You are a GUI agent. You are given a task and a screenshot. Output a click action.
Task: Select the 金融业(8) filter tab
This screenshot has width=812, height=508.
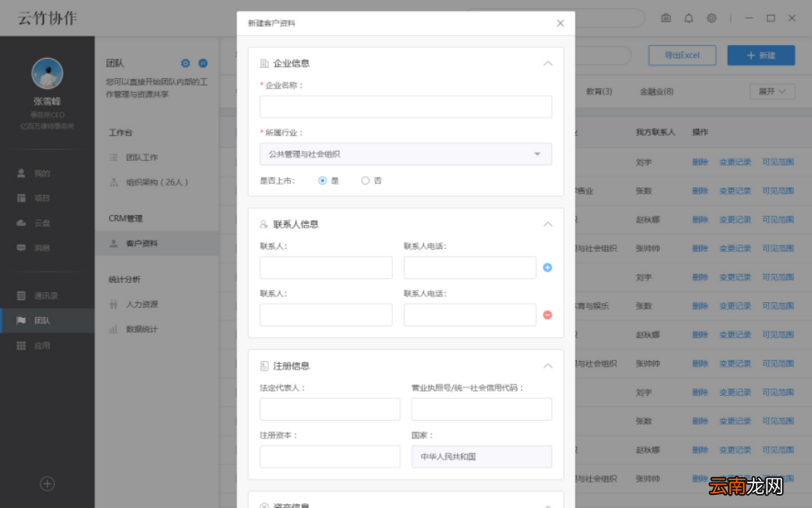point(656,92)
